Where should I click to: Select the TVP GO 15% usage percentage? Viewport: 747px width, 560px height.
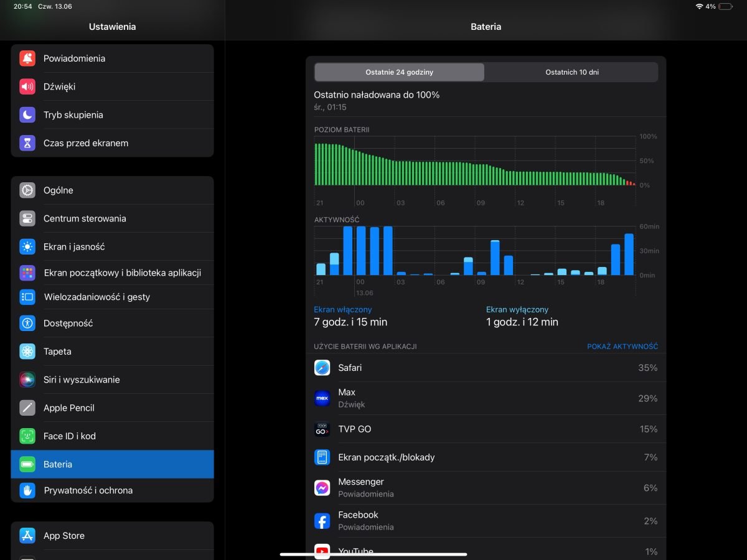point(648,429)
